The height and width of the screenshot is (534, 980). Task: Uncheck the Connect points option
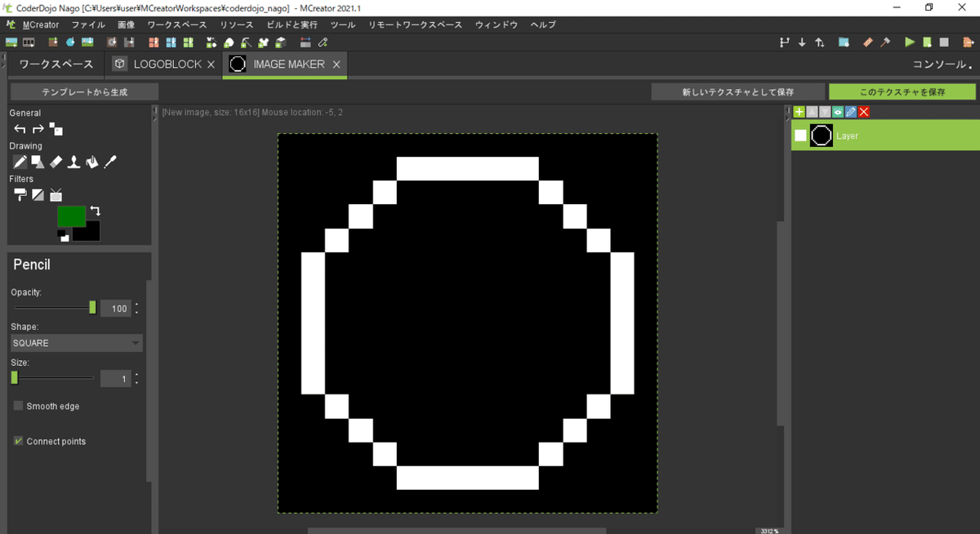18,441
